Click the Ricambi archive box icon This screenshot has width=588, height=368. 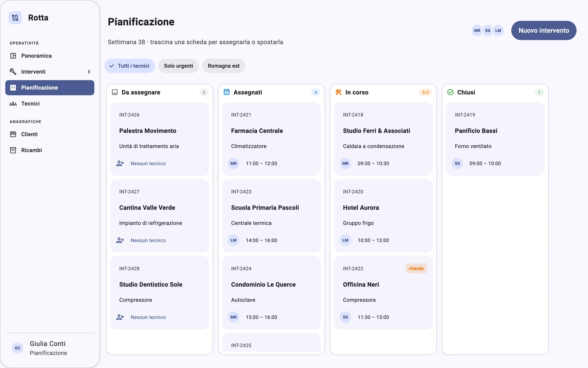click(x=13, y=150)
